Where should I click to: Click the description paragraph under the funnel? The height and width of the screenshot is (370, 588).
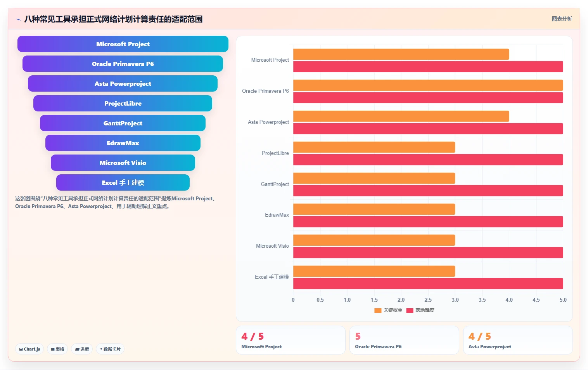coord(116,202)
